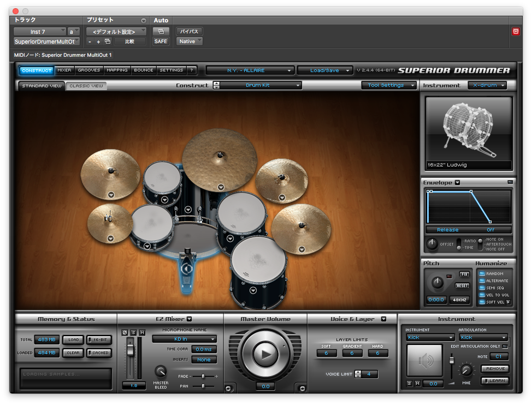Screen dimensions: 532x405
Task: Open the floor tom menu arrow
Action: 253,290
